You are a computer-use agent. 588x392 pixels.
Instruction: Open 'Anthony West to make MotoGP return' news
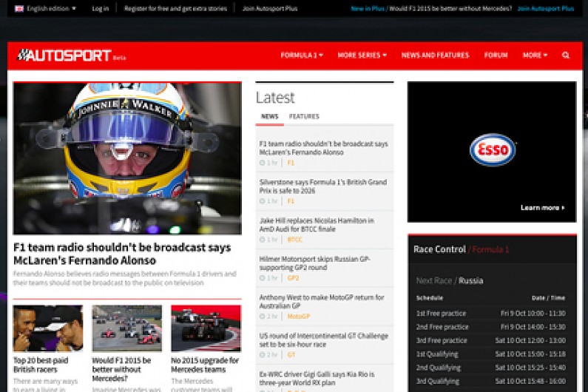tap(322, 302)
